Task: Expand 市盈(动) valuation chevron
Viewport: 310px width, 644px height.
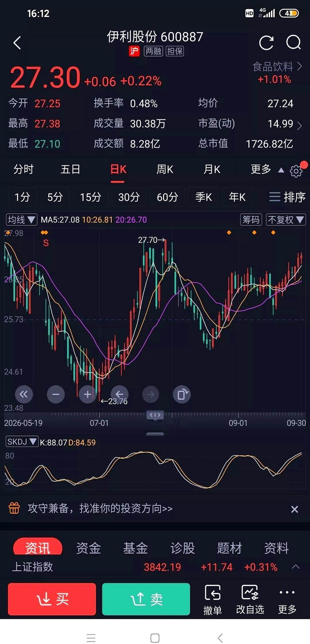Action: [x=299, y=125]
